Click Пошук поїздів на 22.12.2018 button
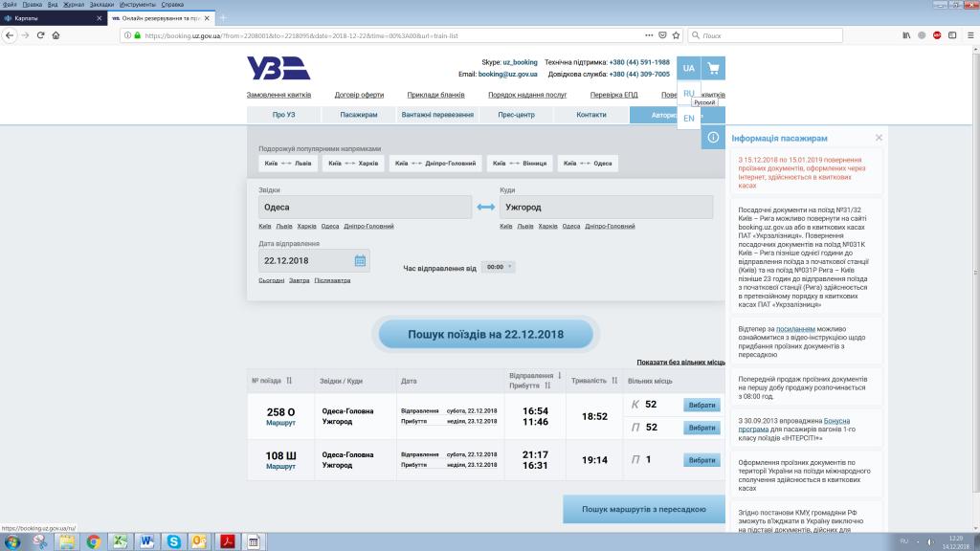Viewport: 980px width, 551px height. 486,335
